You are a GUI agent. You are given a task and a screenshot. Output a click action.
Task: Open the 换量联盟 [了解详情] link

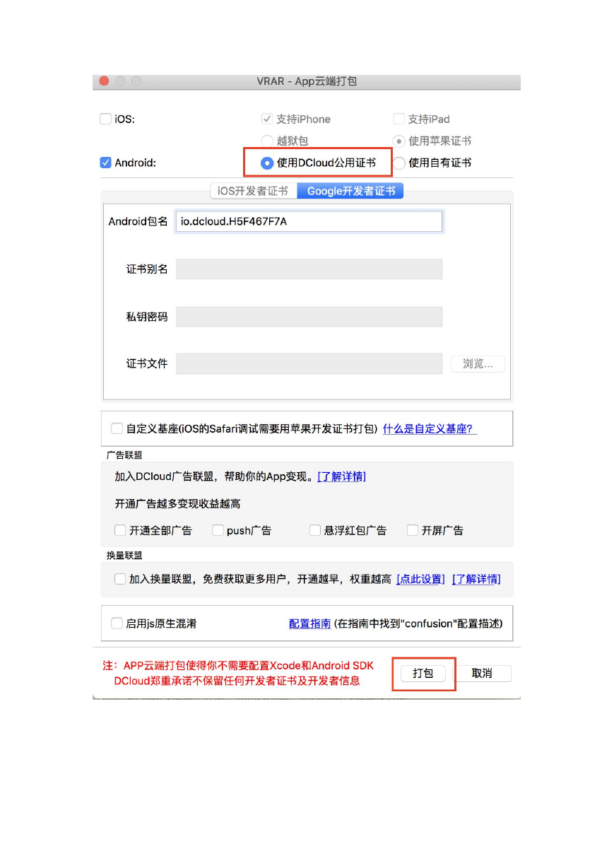(476, 580)
